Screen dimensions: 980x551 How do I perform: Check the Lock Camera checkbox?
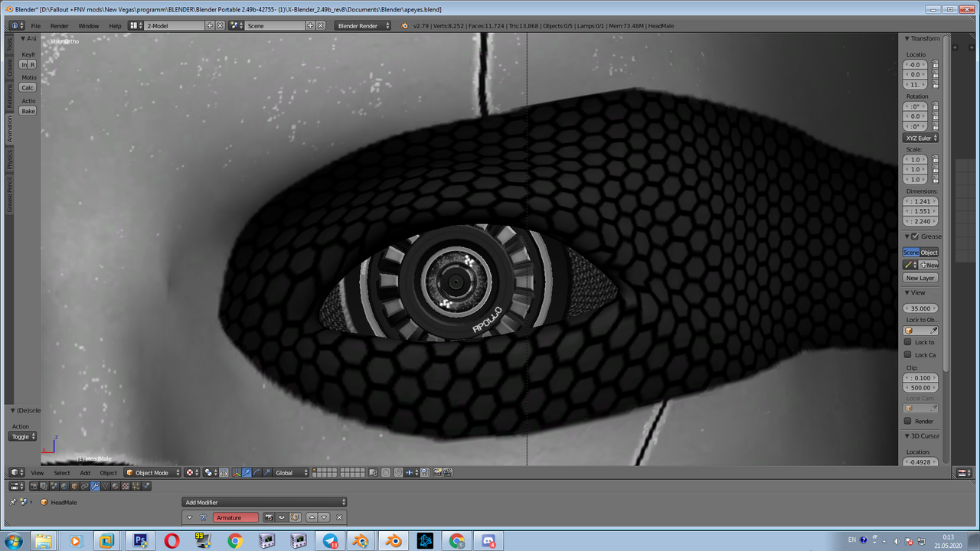click(x=908, y=354)
